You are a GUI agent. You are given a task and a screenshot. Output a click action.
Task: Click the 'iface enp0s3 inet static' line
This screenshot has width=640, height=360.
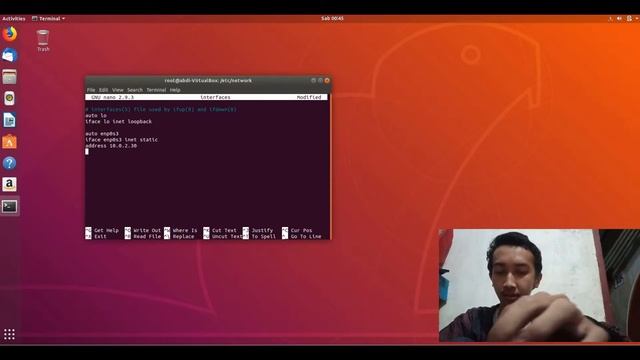(121, 140)
